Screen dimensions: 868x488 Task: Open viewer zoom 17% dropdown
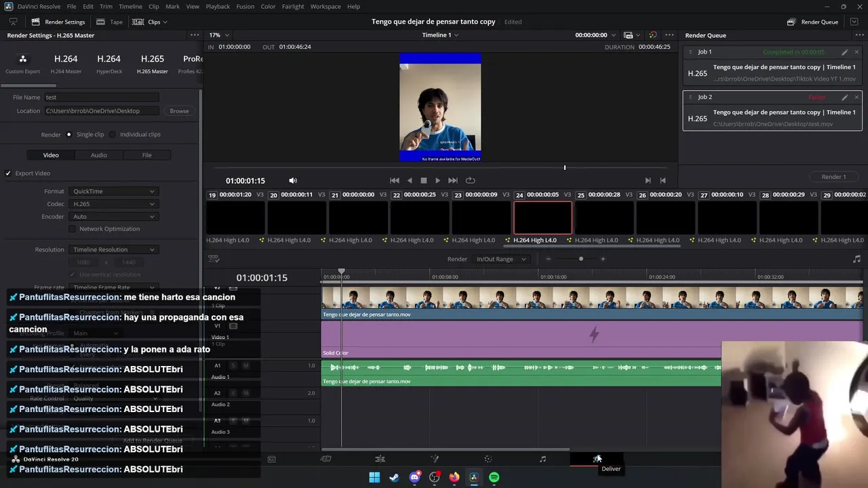pyautogui.click(x=219, y=35)
